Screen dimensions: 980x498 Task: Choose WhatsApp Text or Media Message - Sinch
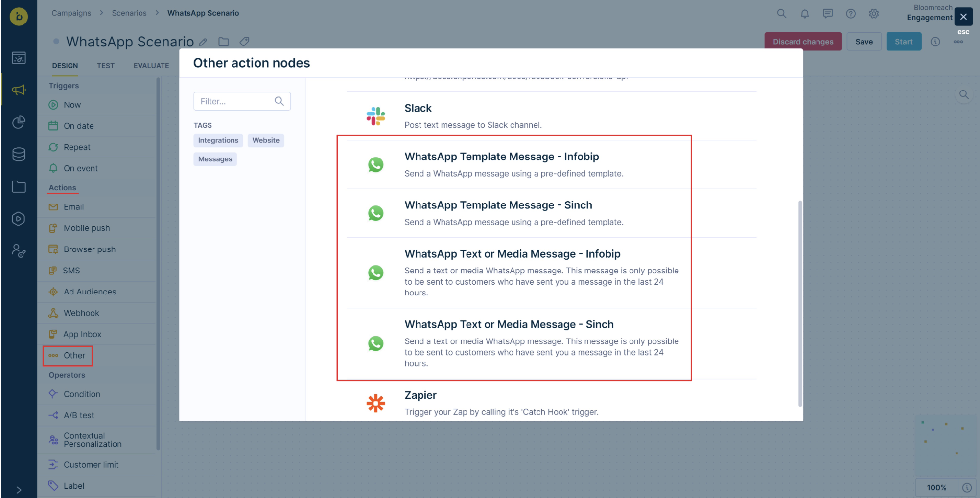click(x=551, y=343)
